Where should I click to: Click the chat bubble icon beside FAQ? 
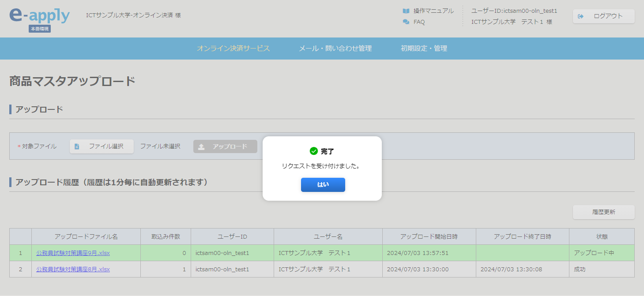click(406, 22)
